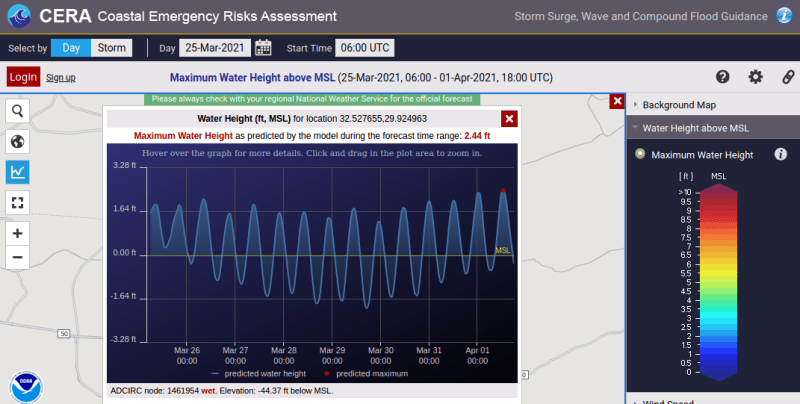The image size is (800, 404).
Task: Open the help question mark icon
Action: point(722,77)
